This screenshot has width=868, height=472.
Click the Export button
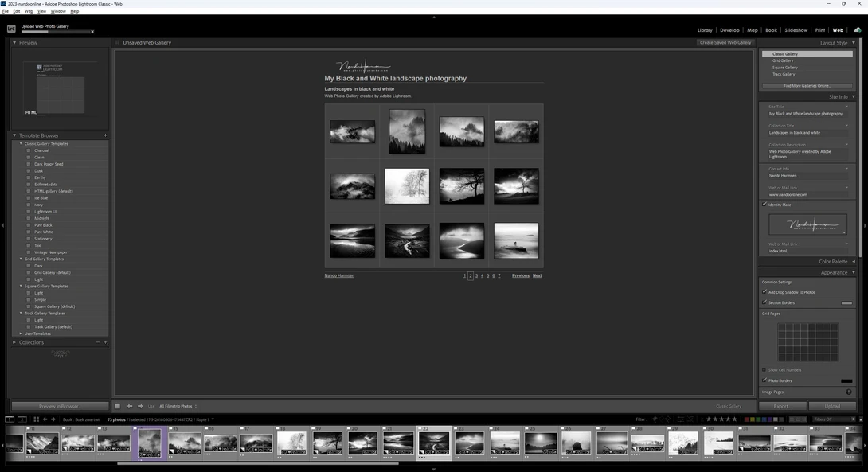coord(782,406)
